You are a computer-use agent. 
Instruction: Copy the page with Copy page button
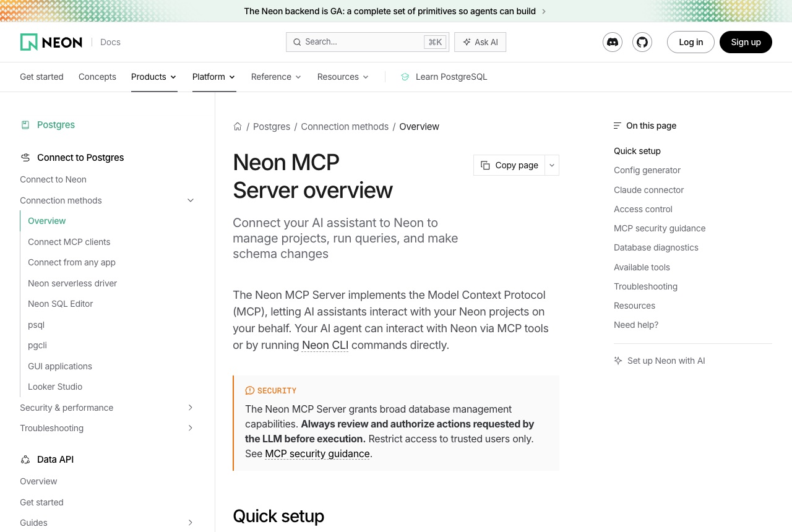509,165
